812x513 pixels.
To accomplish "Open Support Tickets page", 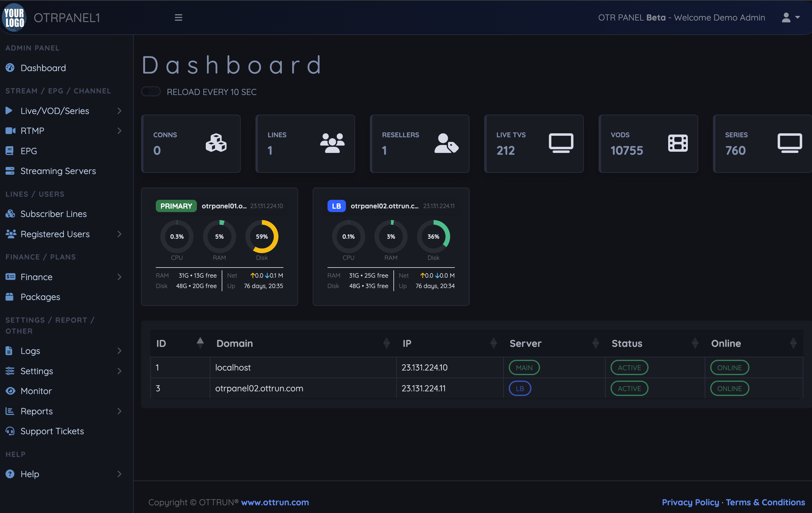I will click(52, 431).
